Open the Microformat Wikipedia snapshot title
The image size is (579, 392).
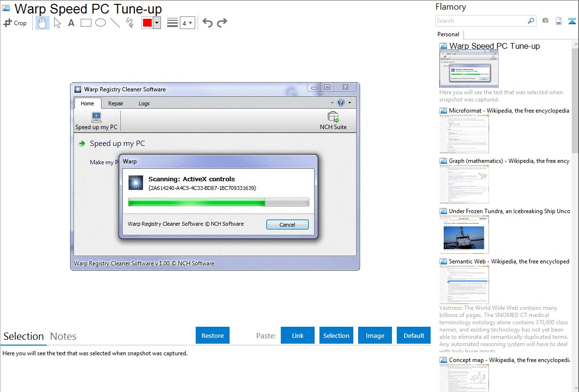[x=509, y=111]
